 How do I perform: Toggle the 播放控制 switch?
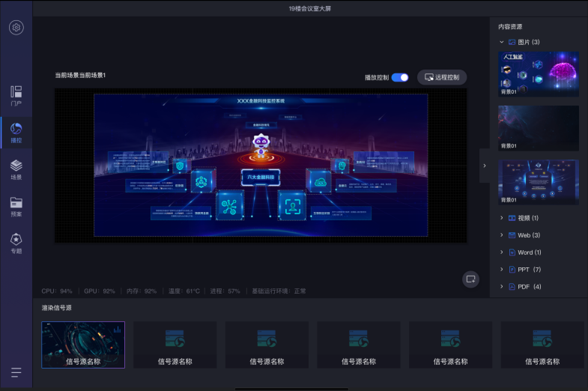(x=400, y=77)
